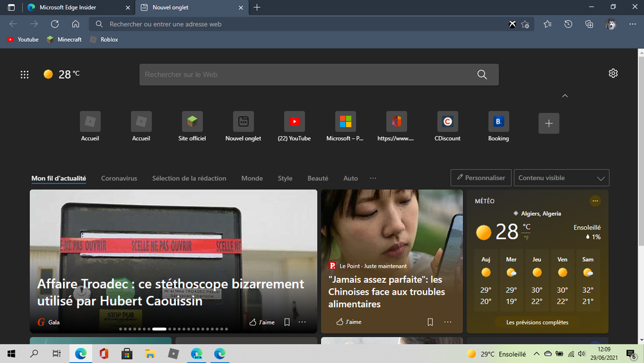Click the Algiers, Algeria location
The height and width of the screenshot is (363, 644).
coord(537,213)
